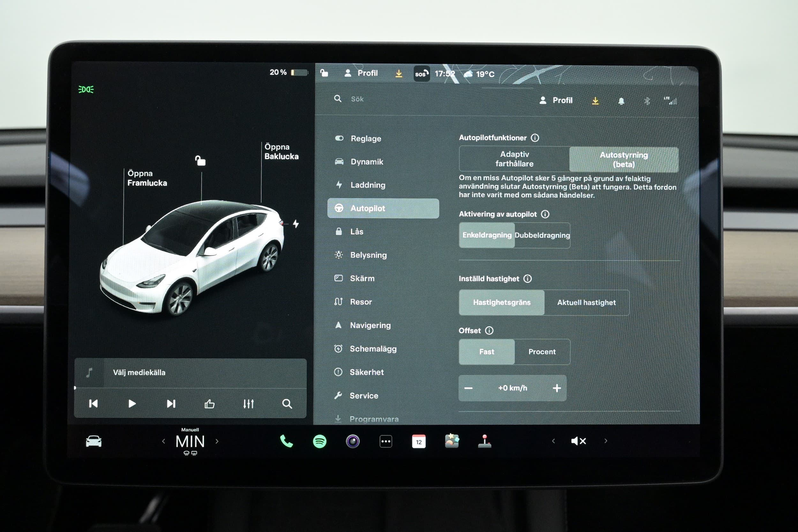Open notifications bell icon

coord(621,101)
